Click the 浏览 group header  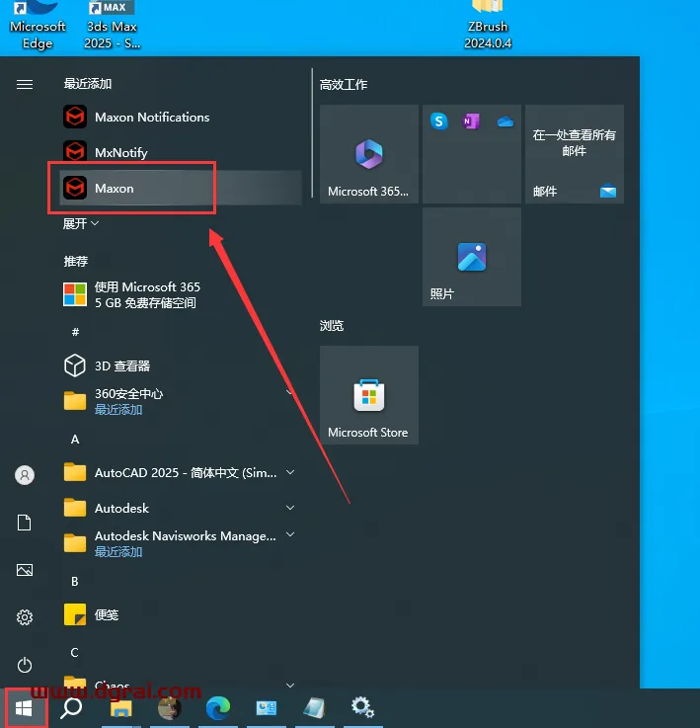tap(332, 326)
